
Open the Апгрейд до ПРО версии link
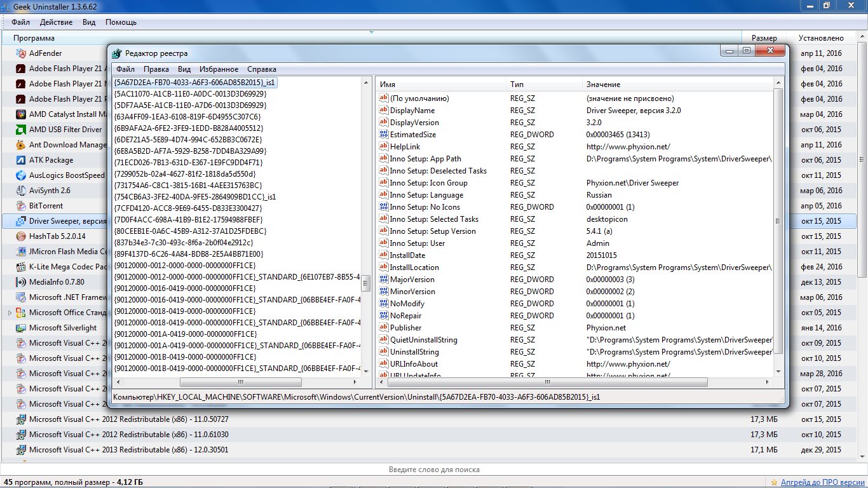[822, 482]
